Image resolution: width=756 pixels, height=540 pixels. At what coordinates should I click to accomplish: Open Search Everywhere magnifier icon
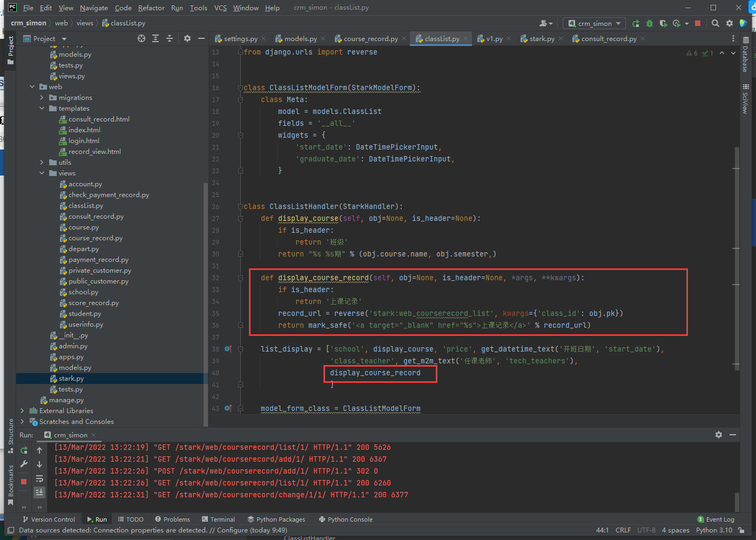(x=715, y=23)
